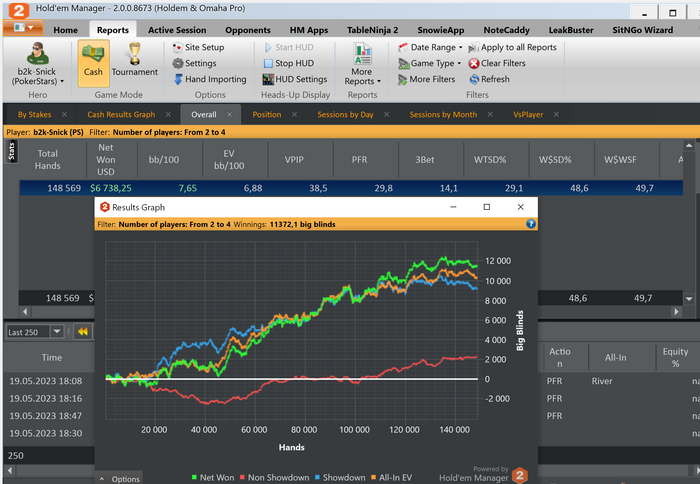
Task: Close the Sessions by Day tab
Action: [387, 115]
